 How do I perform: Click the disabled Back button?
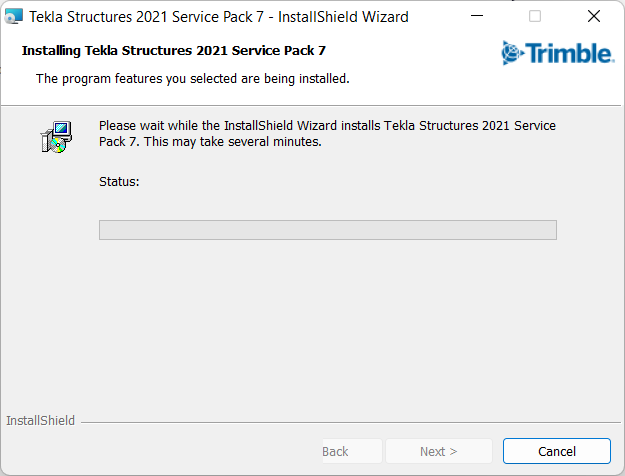coord(335,451)
